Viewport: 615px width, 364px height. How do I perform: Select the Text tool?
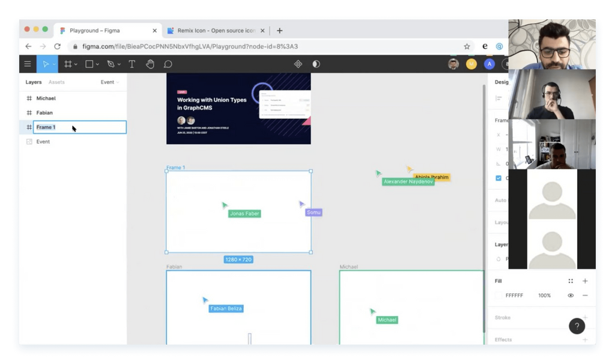(x=132, y=64)
